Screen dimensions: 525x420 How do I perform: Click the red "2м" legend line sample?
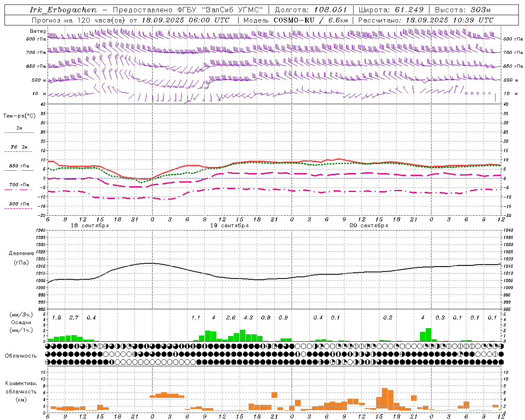coord(19,132)
